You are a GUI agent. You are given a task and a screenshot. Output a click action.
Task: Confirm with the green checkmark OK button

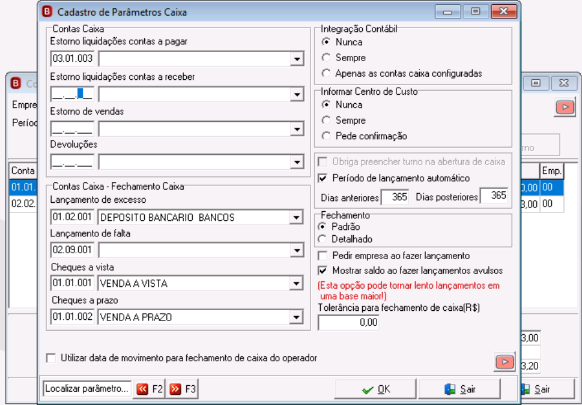point(375,389)
